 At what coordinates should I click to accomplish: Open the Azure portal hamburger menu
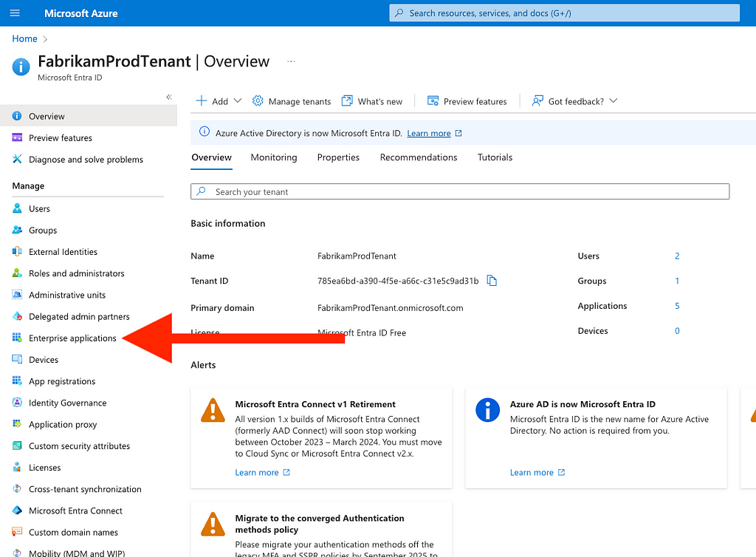click(15, 13)
